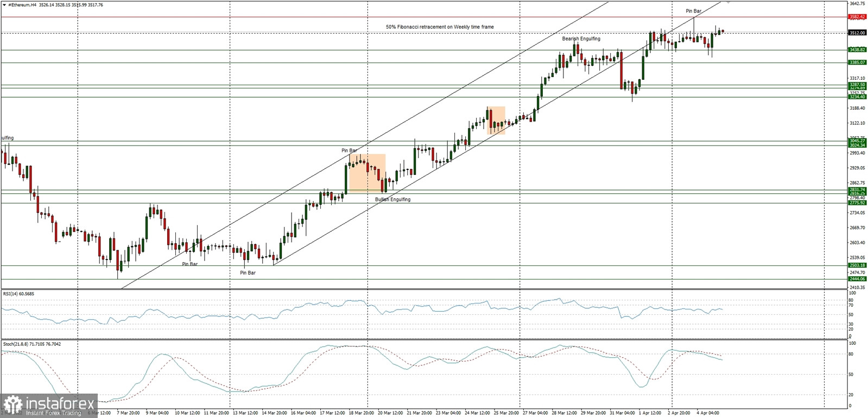Click the '16 Mar 04:00' time axis label
Screen dimensions: 868x418
click(303, 413)
